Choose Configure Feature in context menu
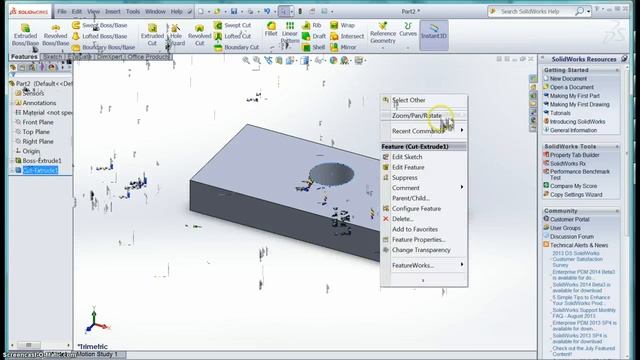The image size is (640, 360). (424, 209)
